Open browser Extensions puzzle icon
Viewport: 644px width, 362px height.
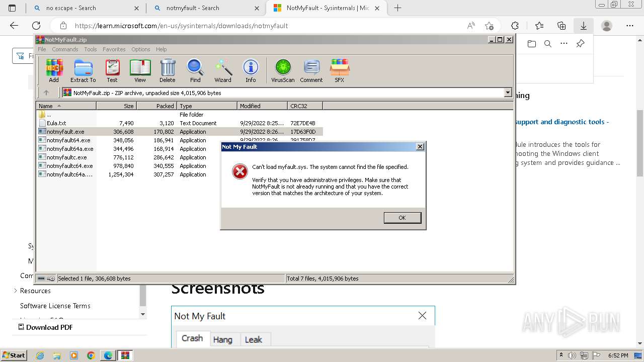click(x=515, y=26)
